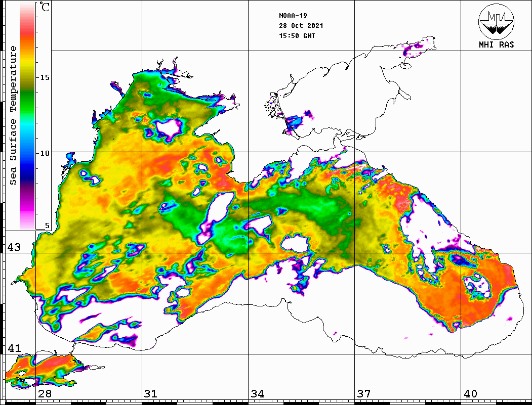Click longitude label '28'
The image size is (532, 405).
click(45, 394)
